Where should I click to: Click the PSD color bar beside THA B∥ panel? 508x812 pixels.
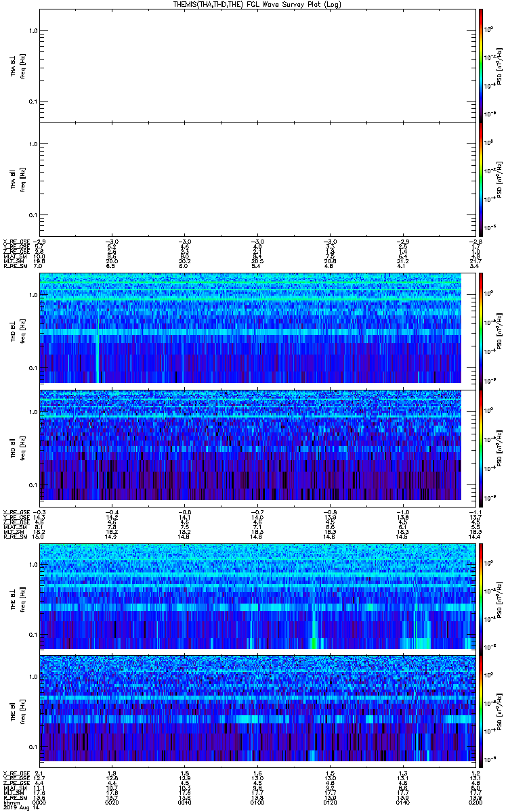(x=480, y=179)
